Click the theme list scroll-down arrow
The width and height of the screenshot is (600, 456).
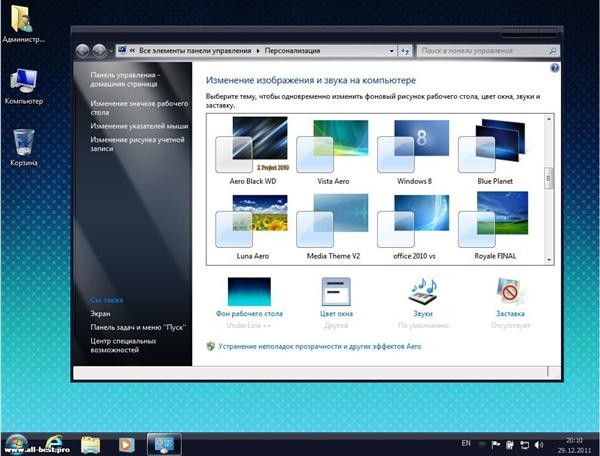(549, 260)
